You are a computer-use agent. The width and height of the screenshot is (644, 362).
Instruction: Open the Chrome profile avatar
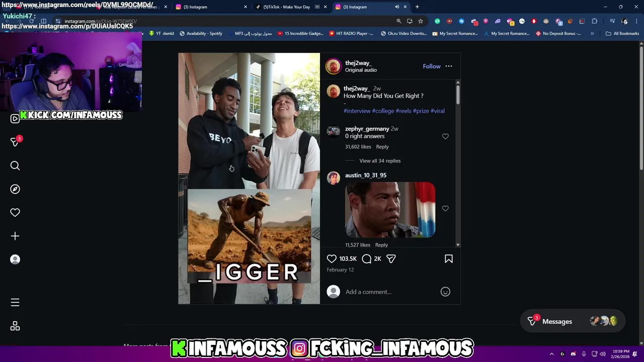coord(625,21)
